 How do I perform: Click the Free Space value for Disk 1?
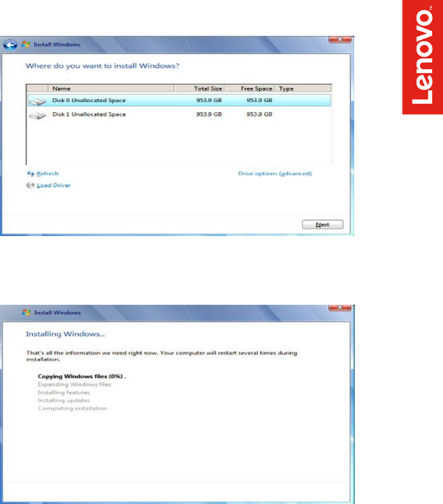pyautogui.click(x=259, y=114)
